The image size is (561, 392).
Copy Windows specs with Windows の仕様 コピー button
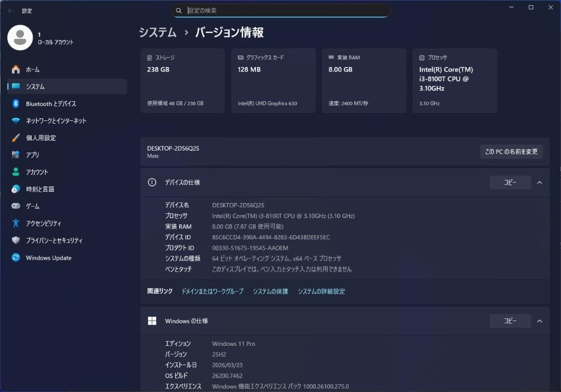[510, 321]
